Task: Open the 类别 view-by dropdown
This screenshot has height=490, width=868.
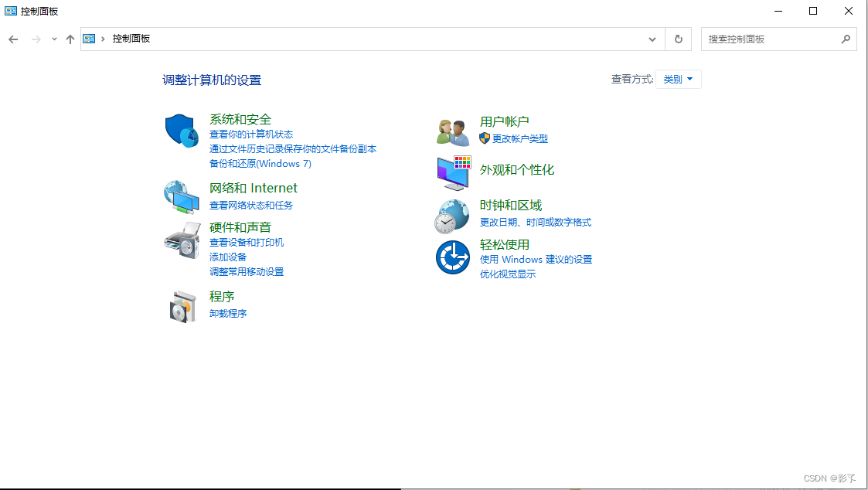Action: (678, 79)
